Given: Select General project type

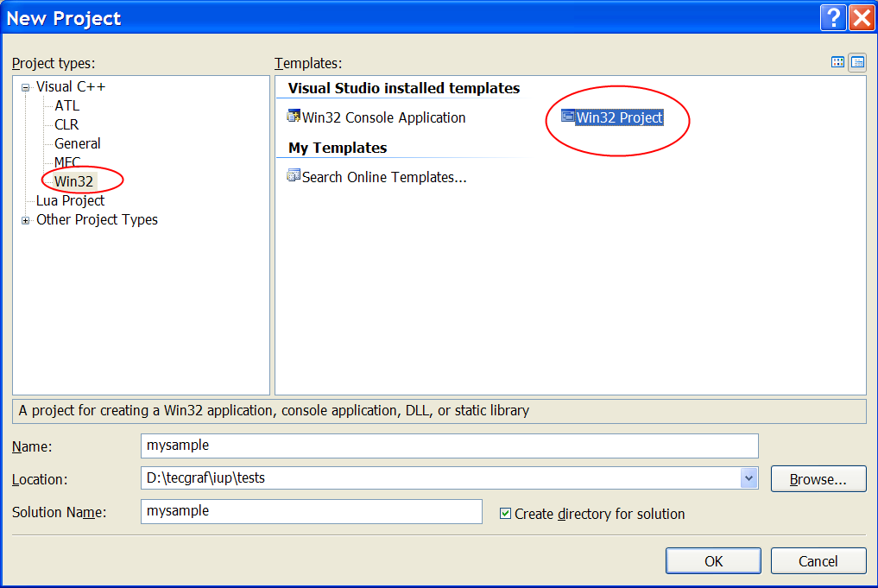Looking at the screenshot, I should click(x=78, y=144).
